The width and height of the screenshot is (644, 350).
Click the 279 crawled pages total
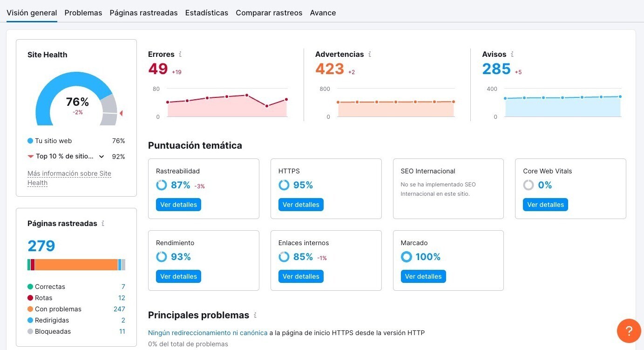coord(41,246)
